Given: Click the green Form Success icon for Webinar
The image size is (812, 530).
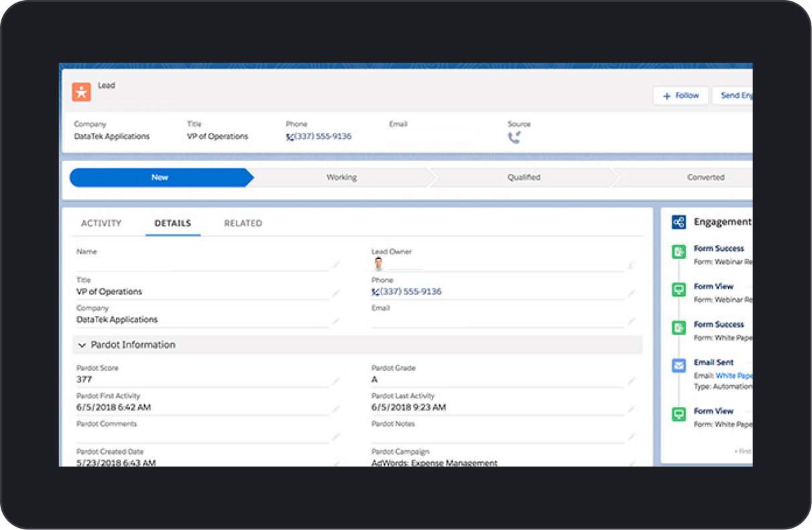Looking at the screenshot, I should tap(678, 252).
